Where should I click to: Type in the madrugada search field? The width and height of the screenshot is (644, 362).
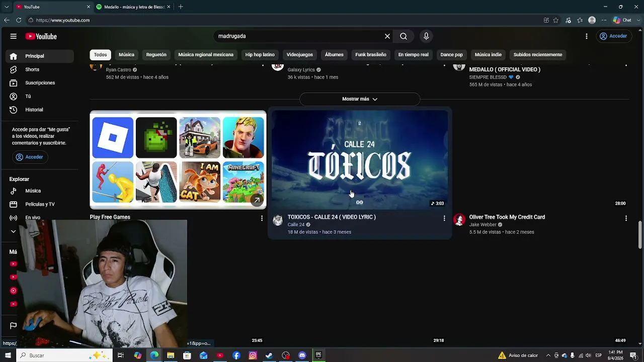(x=299, y=36)
